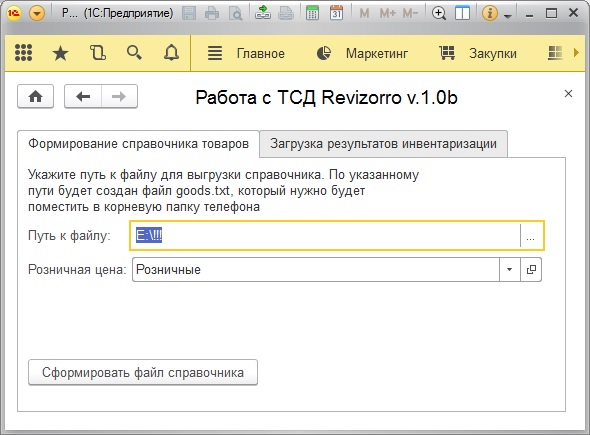The image size is (590, 435).
Task: Expand the info icon dropdown arrow
Action: (x=508, y=15)
